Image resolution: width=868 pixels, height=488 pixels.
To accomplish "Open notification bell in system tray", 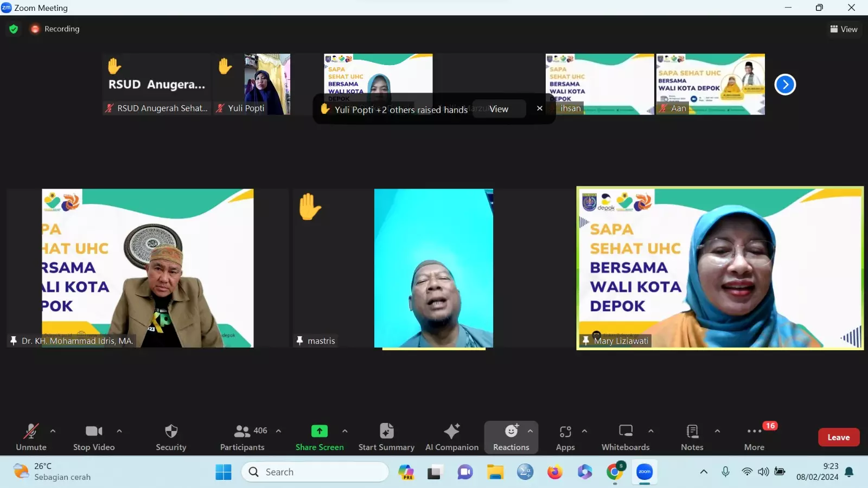I will pos(850,472).
